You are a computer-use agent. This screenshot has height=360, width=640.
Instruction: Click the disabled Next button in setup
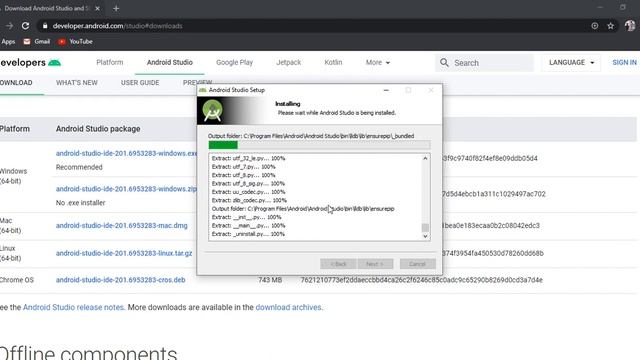tap(375, 264)
